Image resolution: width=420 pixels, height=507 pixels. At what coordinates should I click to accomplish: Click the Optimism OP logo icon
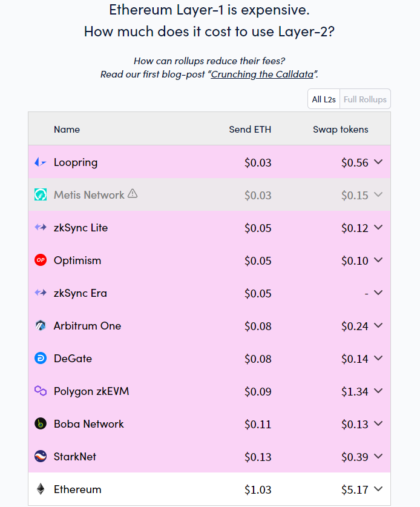pyautogui.click(x=41, y=260)
